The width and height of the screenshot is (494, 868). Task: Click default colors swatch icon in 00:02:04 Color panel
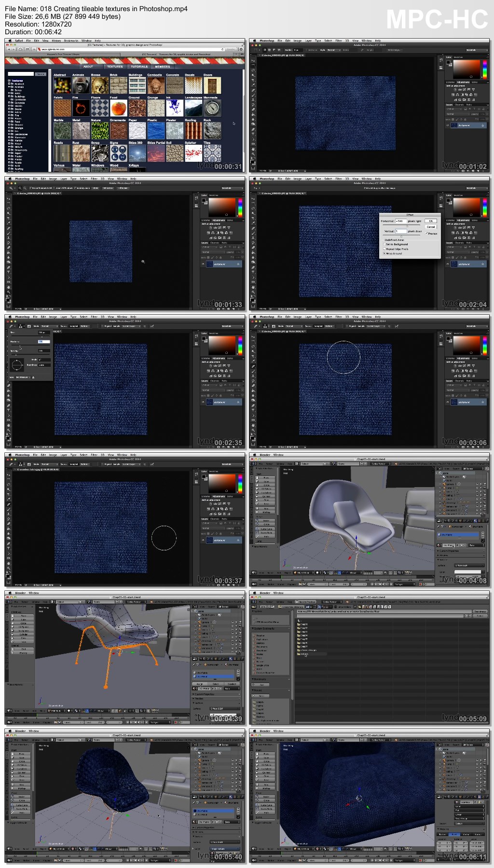click(449, 201)
